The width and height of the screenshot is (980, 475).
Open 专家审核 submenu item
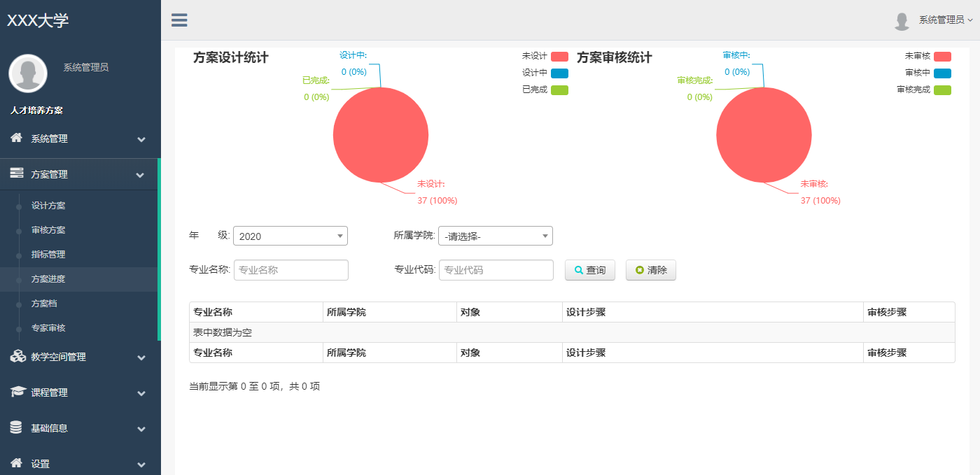(x=48, y=328)
